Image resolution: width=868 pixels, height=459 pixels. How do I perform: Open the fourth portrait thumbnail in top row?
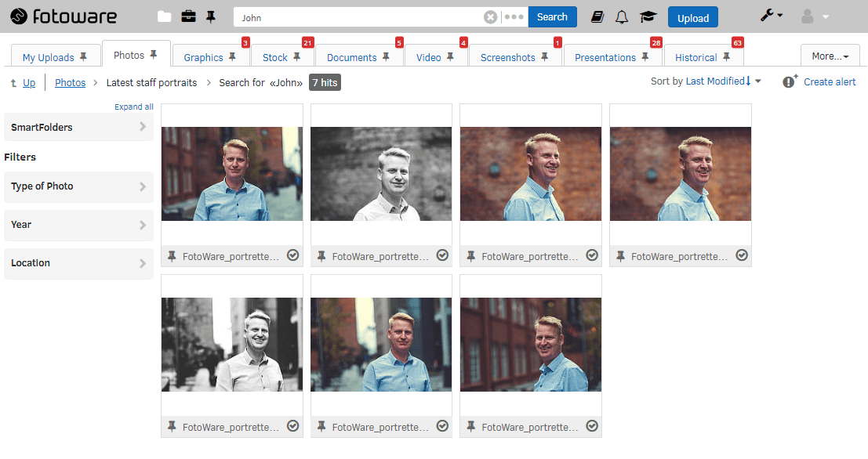tap(680, 174)
